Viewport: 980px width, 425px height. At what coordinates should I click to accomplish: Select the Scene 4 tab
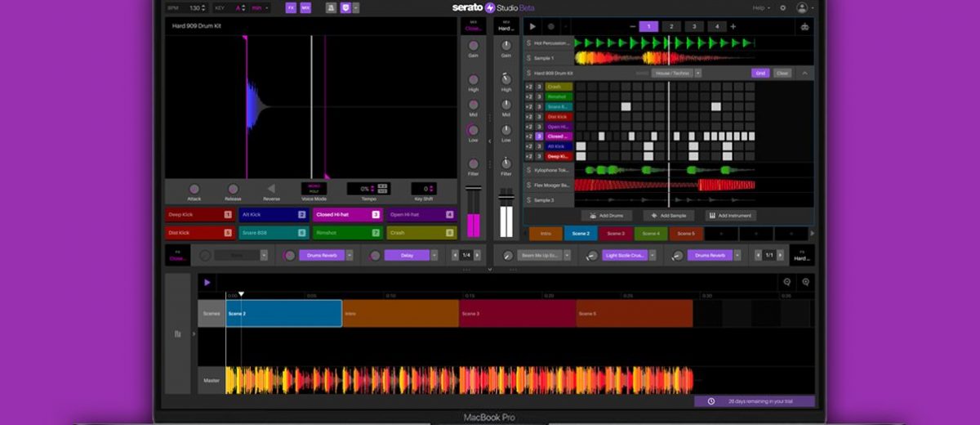click(651, 234)
